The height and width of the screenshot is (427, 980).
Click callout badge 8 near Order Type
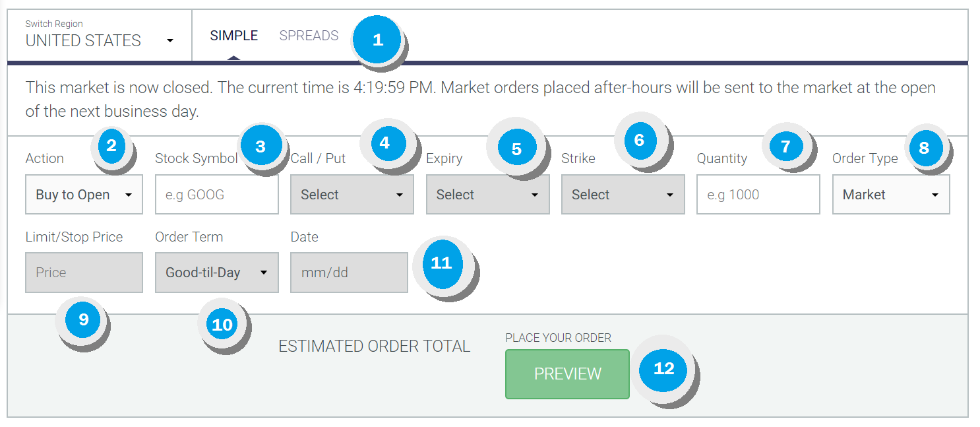[924, 148]
